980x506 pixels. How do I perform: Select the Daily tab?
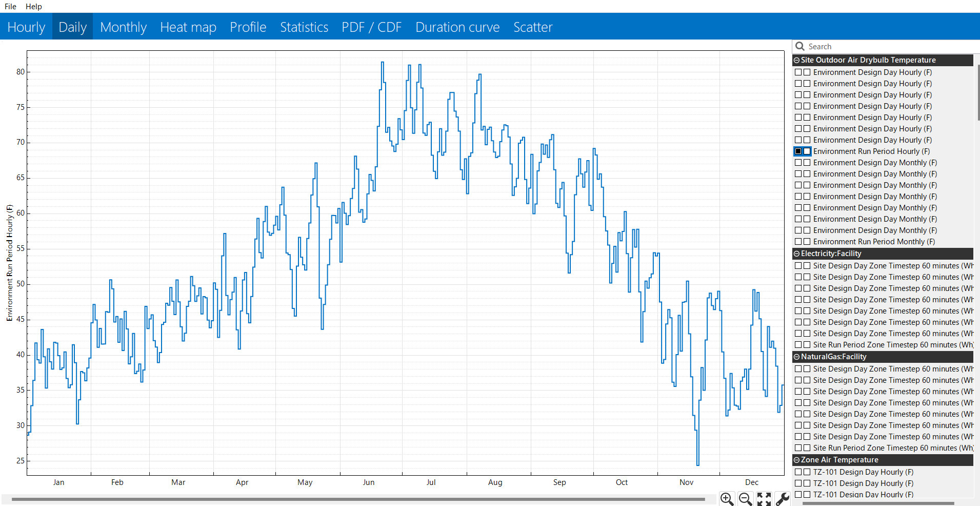(x=72, y=27)
